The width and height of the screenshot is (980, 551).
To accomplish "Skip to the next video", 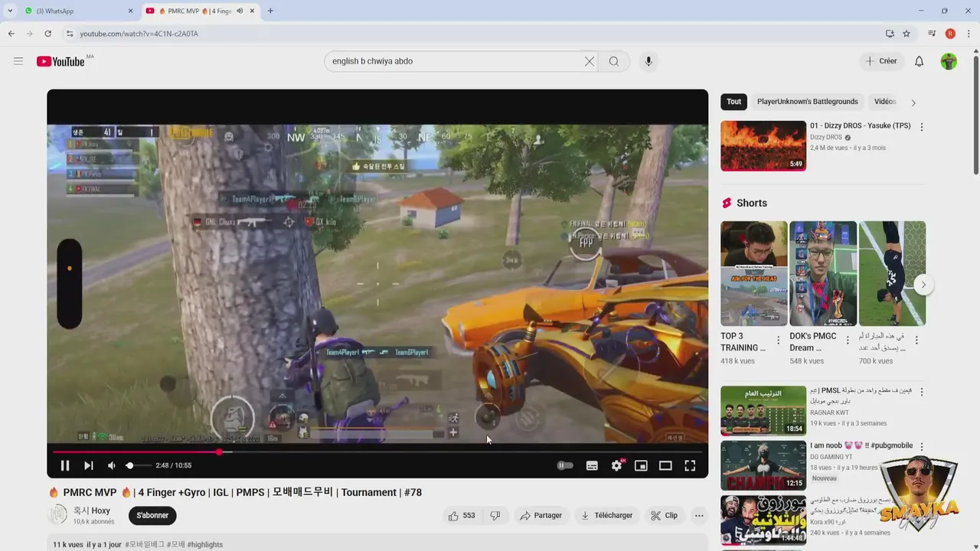I will 89,465.
